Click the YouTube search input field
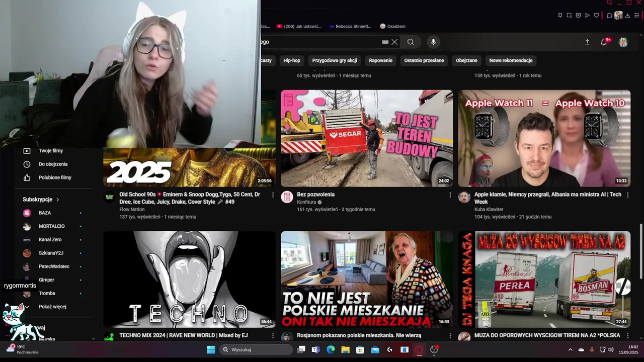 [322, 42]
